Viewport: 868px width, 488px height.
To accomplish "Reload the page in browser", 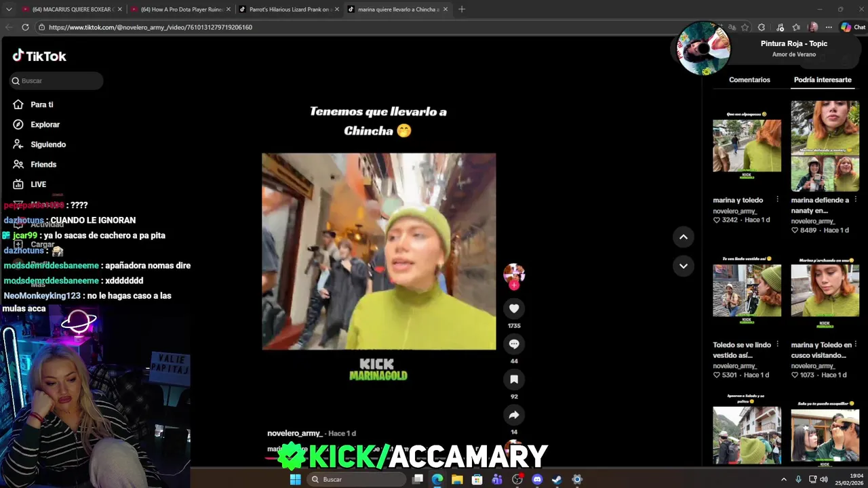I will (25, 27).
